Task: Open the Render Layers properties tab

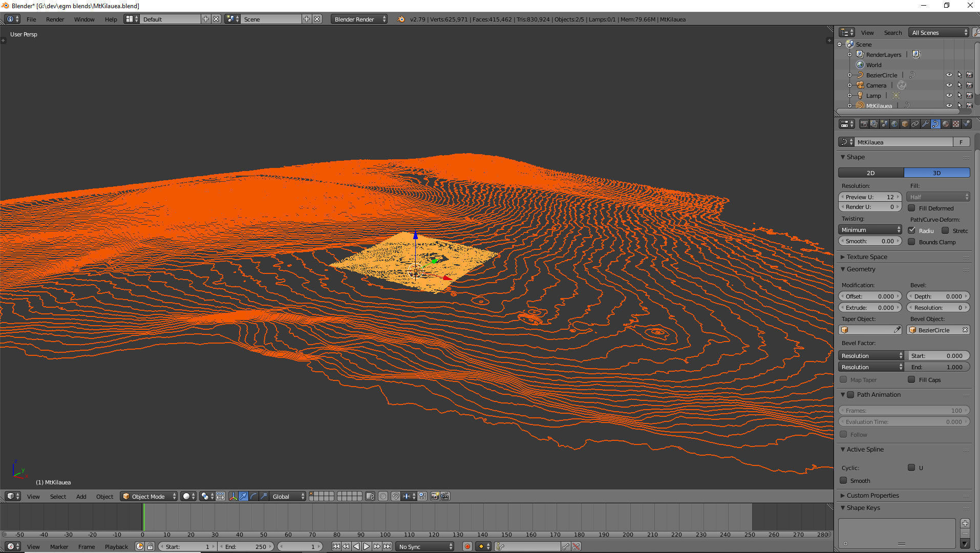Action: click(x=874, y=124)
